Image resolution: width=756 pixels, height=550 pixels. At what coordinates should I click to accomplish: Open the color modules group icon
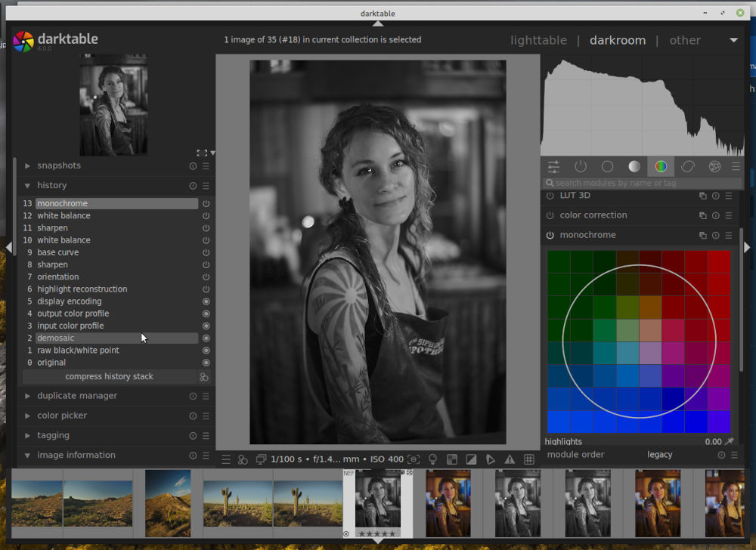pyautogui.click(x=661, y=167)
